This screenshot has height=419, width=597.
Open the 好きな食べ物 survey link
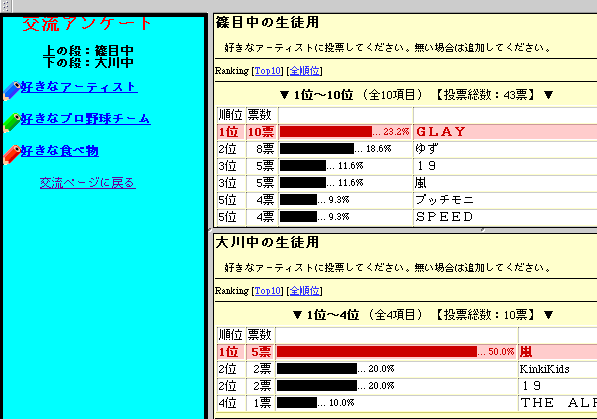(x=60, y=151)
